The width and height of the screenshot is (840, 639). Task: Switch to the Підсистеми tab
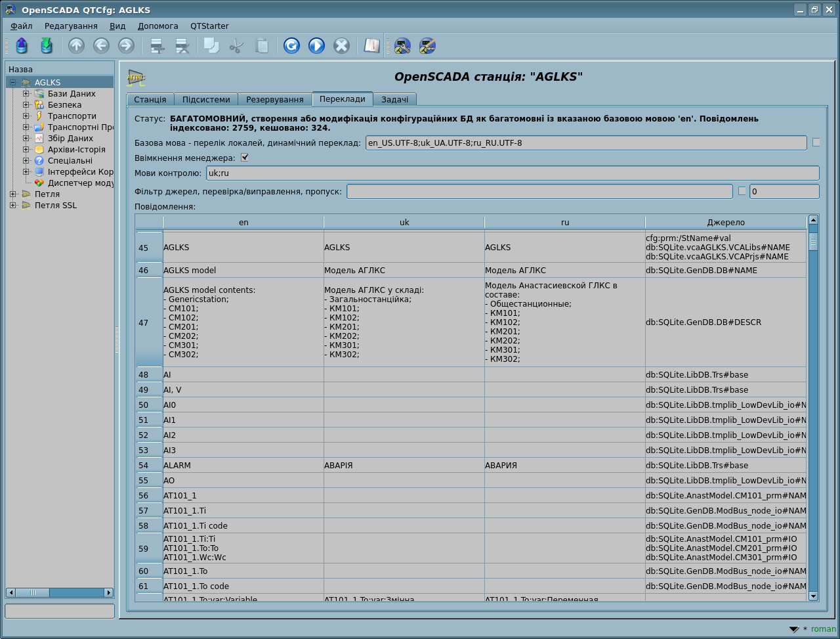[x=206, y=99]
